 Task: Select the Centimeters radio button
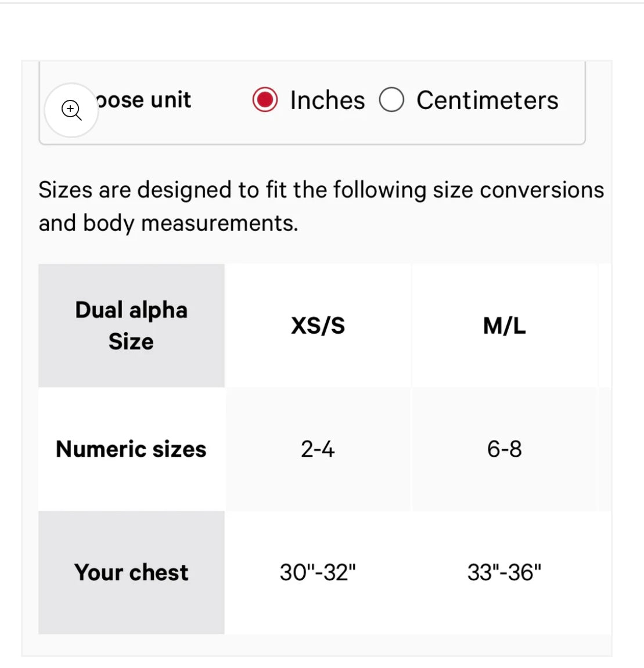click(391, 100)
